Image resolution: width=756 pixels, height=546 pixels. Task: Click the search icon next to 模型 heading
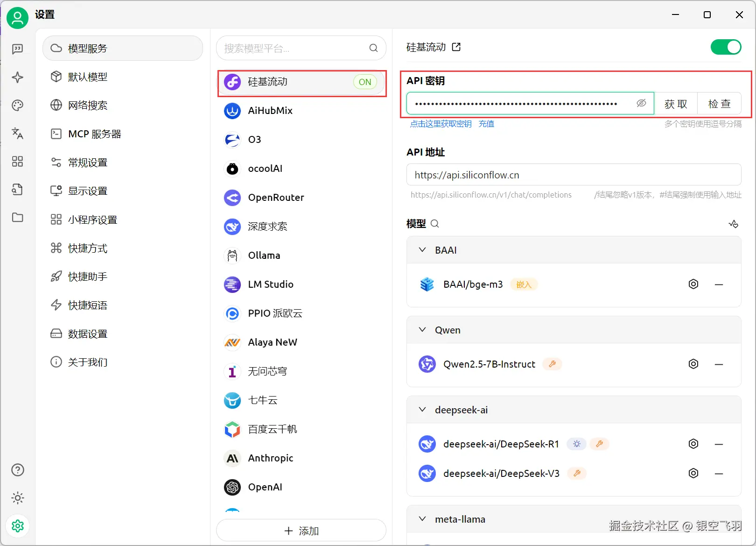[434, 224]
